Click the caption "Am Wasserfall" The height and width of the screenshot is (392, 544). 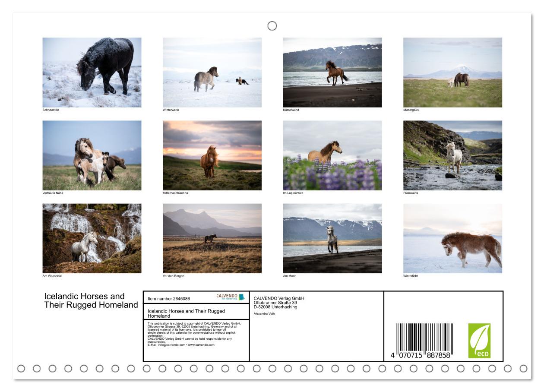pos(52,276)
